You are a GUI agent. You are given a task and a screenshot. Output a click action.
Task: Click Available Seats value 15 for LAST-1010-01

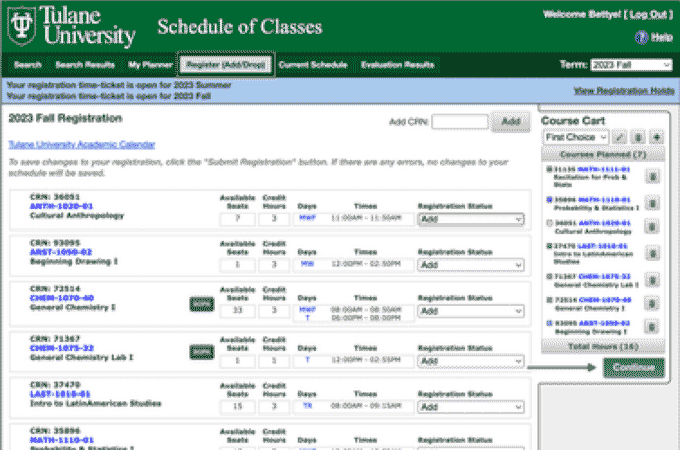pos(237,407)
